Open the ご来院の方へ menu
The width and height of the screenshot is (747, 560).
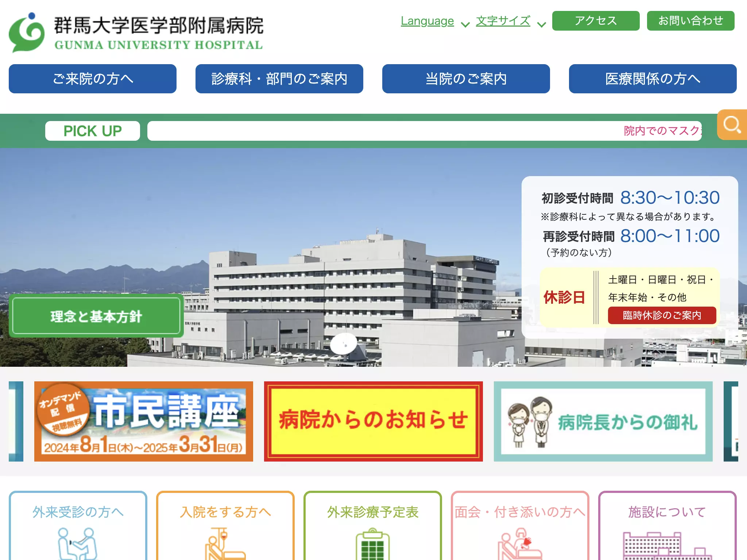tap(93, 79)
